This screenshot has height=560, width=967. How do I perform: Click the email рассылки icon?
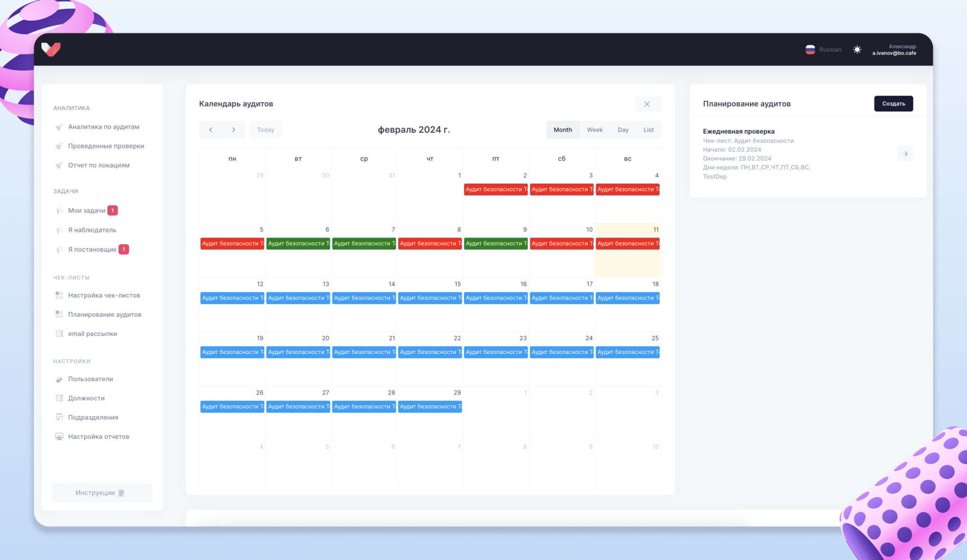(x=59, y=334)
